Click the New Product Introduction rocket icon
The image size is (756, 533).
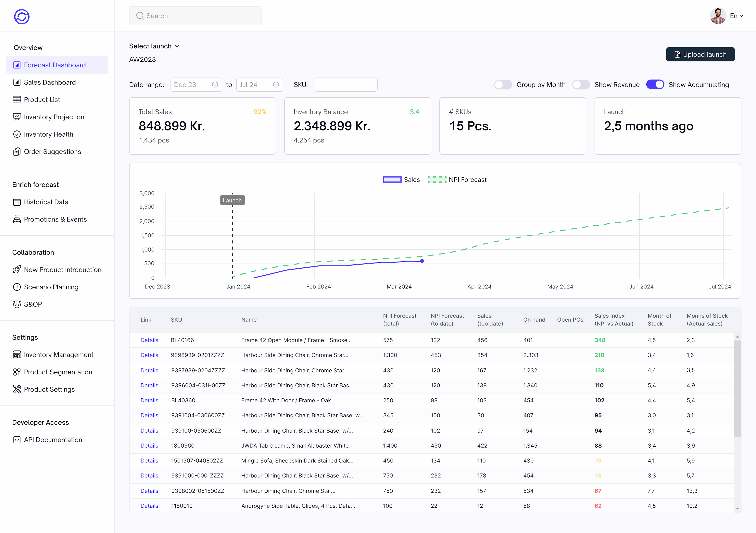tap(17, 270)
